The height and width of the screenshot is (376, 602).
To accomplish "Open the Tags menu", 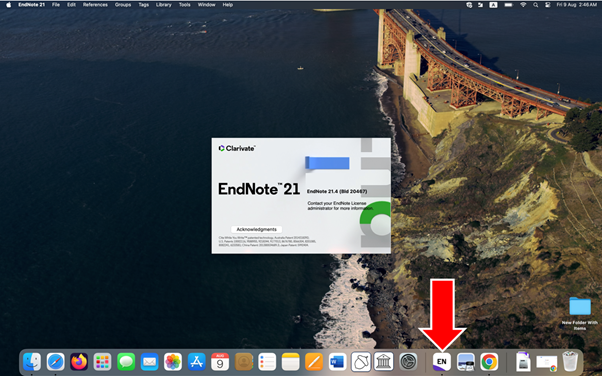I will click(x=144, y=5).
